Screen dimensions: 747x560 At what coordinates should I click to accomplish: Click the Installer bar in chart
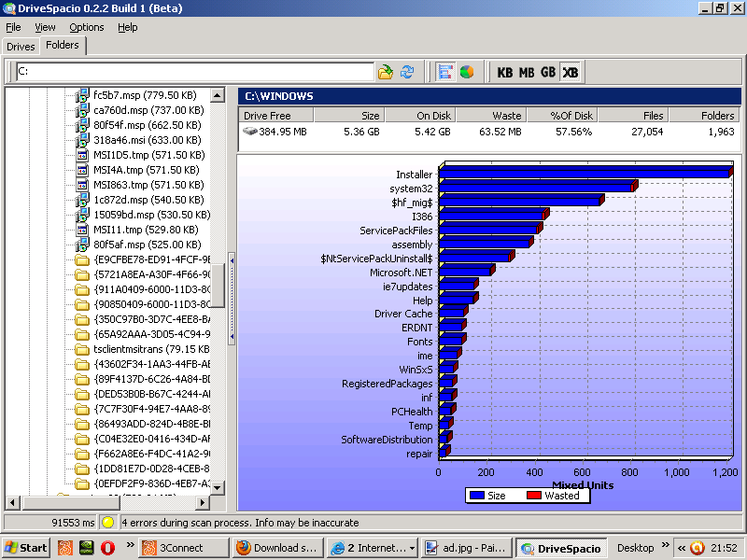point(585,173)
